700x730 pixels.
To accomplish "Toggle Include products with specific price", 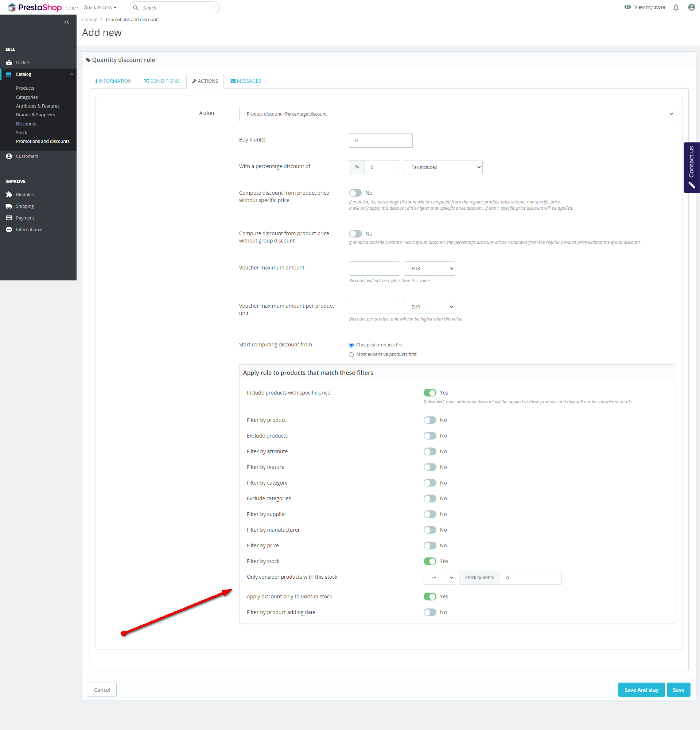I will tap(430, 393).
